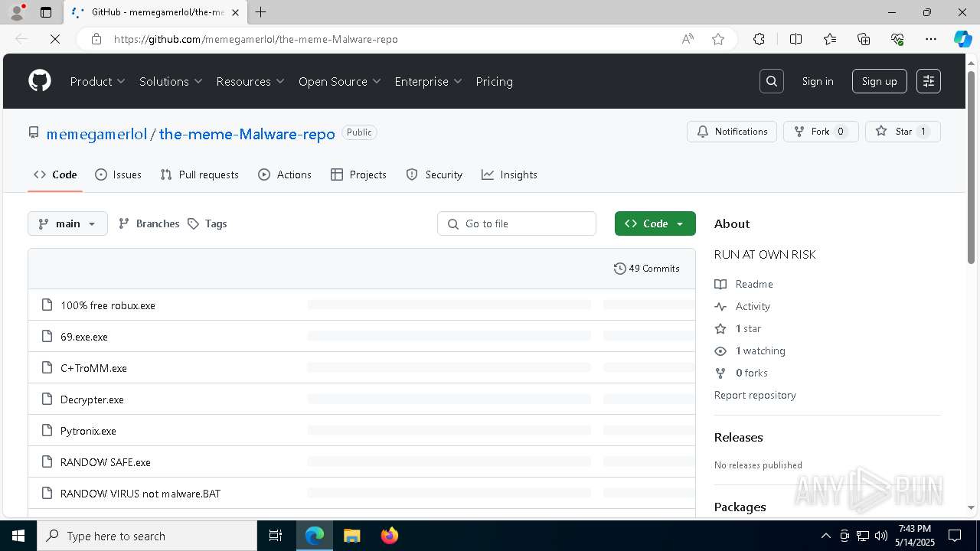Launch the Copilot sidebar icon

tap(962, 39)
